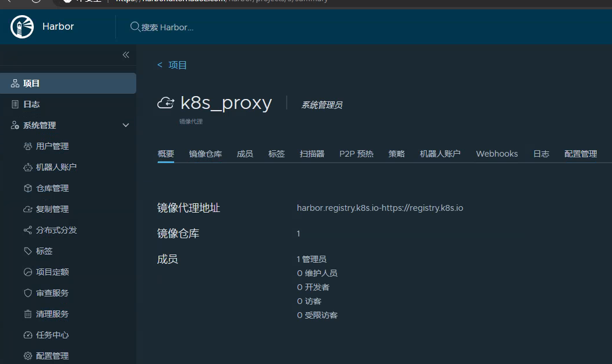Select the 概要 summary tab
Screen dimensions: 612x364
click(x=166, y=154)
